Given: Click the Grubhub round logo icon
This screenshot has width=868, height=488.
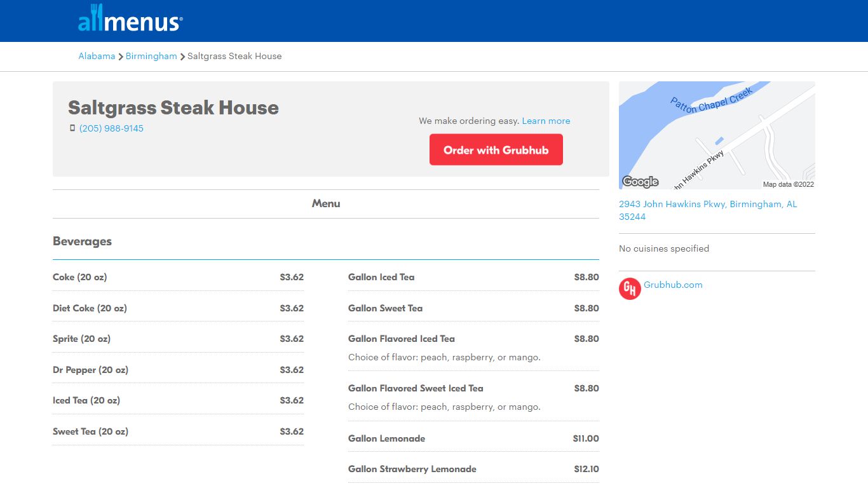Looking at the screenshot, I should 630,288.
